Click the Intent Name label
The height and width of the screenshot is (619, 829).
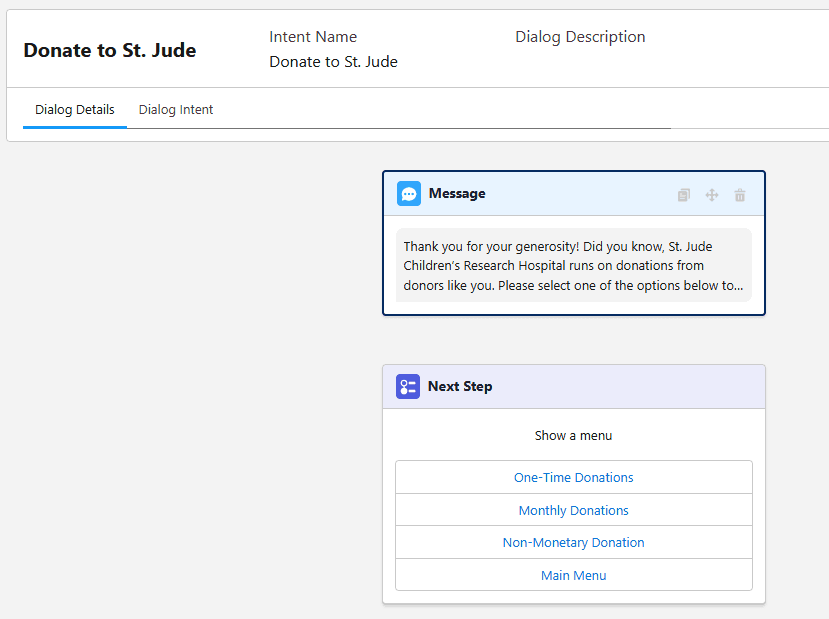pyautogui.click(x=313, y=36)
